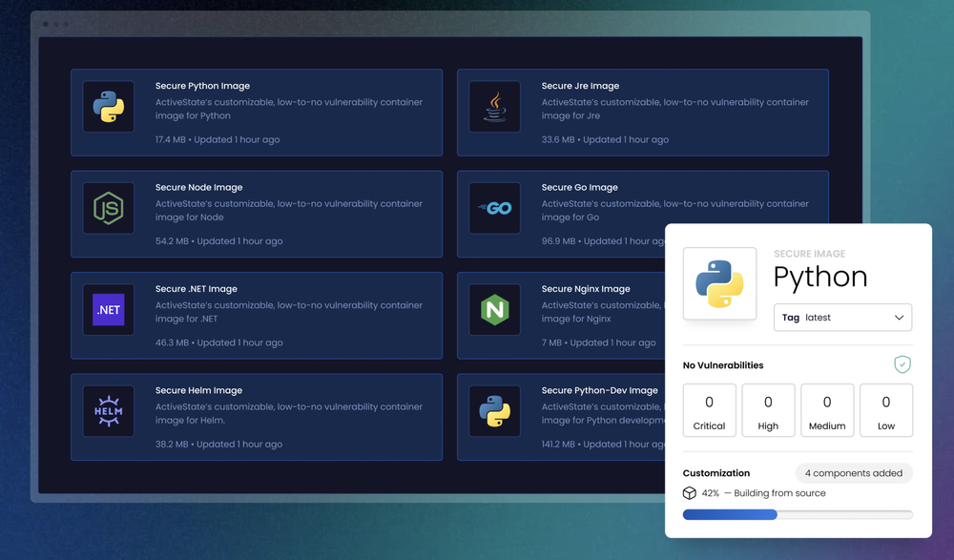Open the Tag latest dropdown
Image resolution: width=954 pixels, height=560 pixels.
pos(843,317)
